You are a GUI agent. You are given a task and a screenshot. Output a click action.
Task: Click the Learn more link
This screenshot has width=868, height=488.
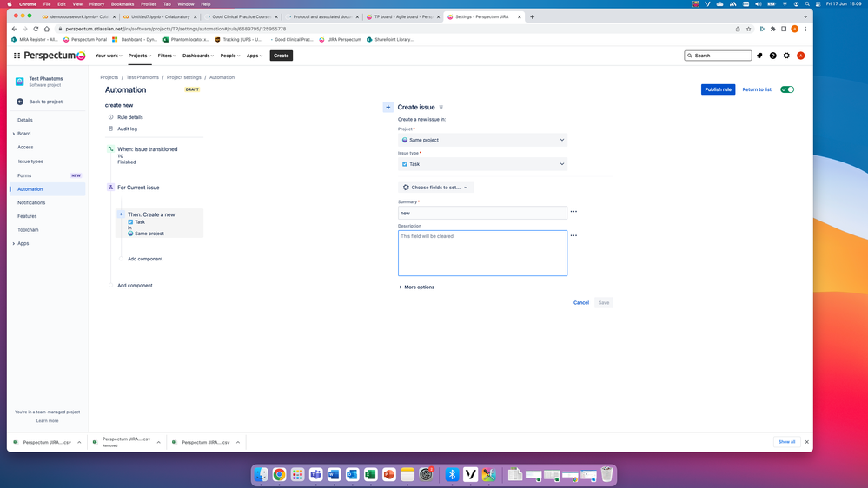(47, 421)
